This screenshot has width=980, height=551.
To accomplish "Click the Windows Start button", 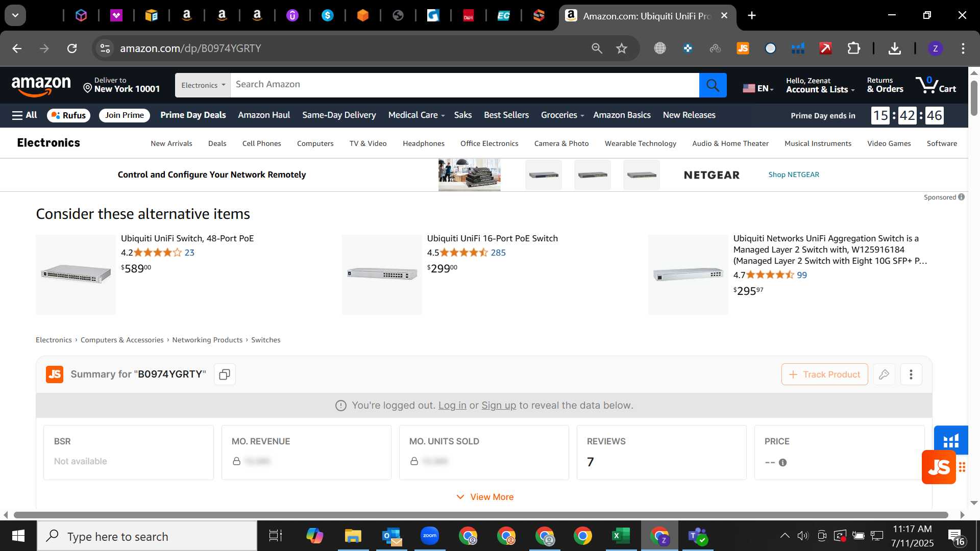I will [x=18, y=536].
